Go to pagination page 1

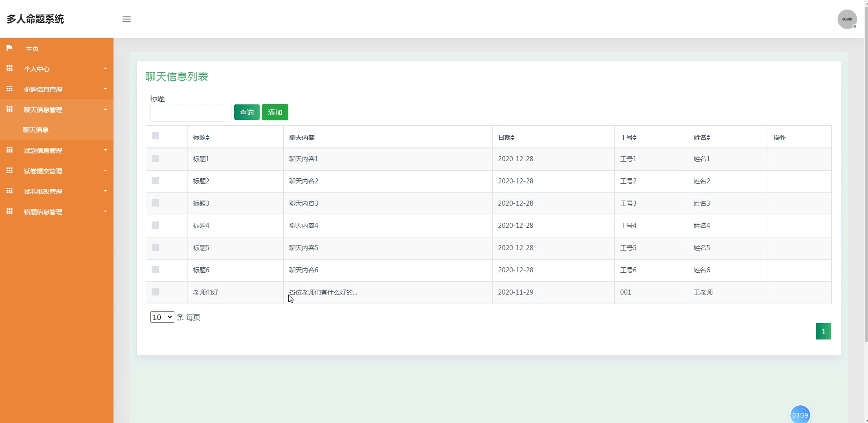[824, 331]
